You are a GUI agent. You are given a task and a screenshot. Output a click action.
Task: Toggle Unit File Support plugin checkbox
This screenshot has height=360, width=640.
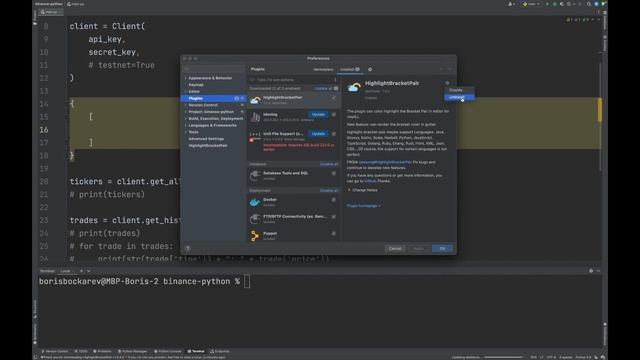pyautogui.click(x=333, y=134)
